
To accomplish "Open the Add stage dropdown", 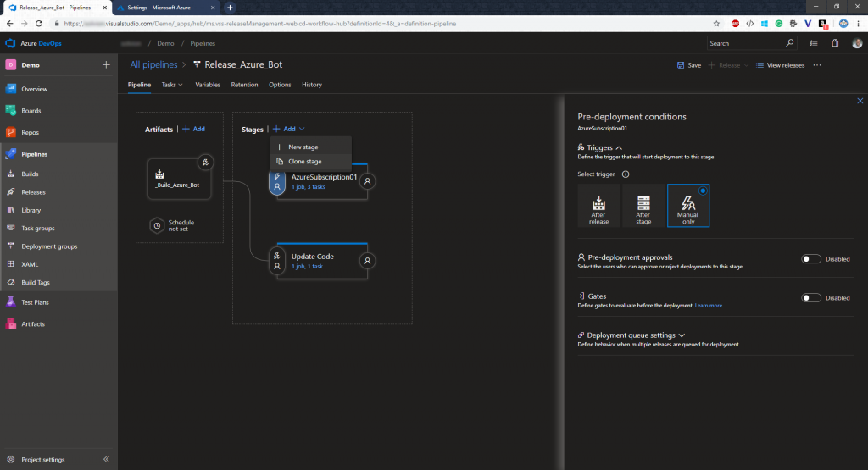I will point(288,129).
